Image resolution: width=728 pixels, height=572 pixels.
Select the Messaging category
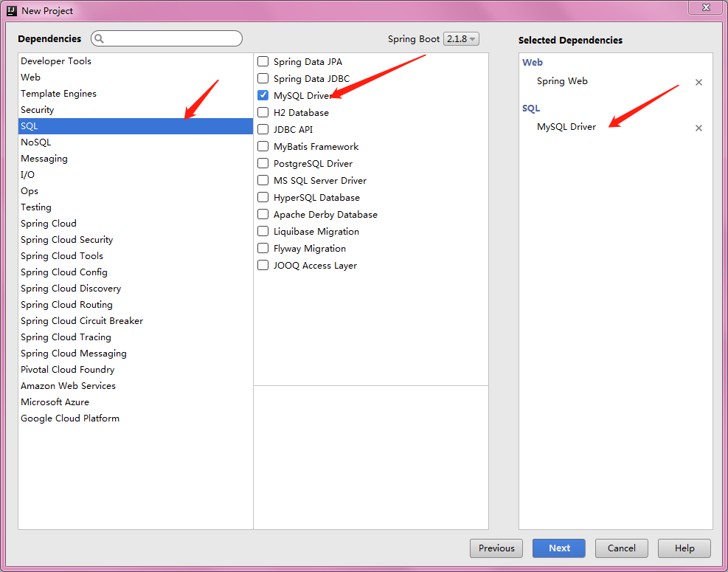(x=136, y=159)
